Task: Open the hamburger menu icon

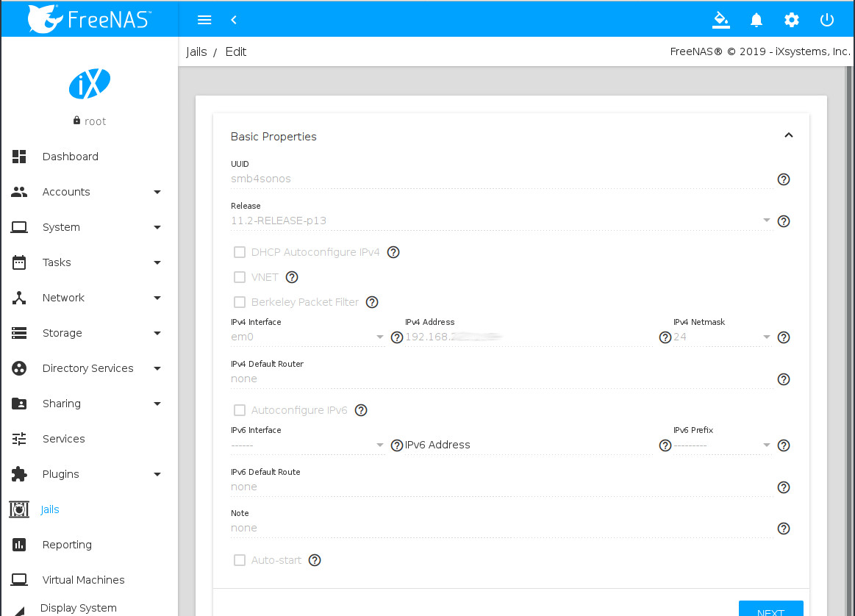Action: click(204, 20)
